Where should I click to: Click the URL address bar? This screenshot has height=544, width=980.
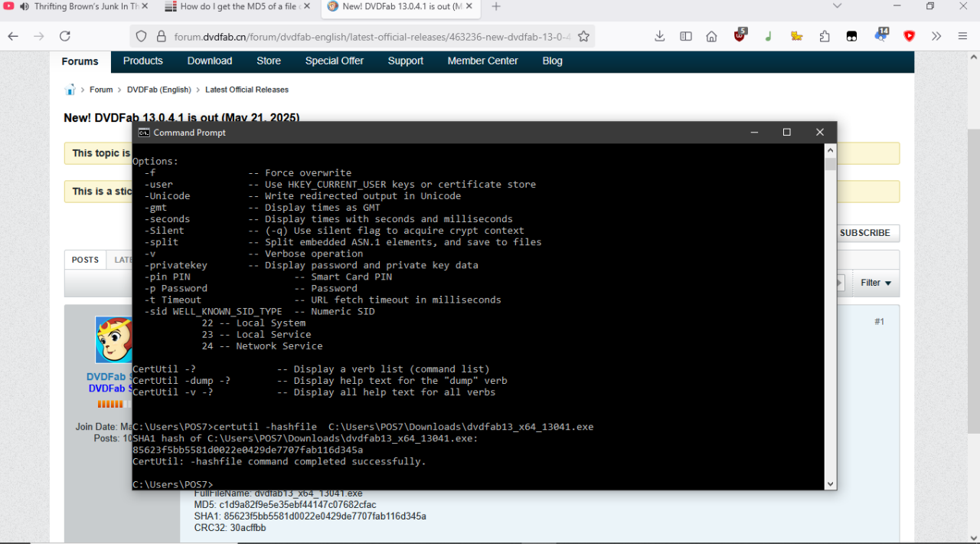click(371, 36)
